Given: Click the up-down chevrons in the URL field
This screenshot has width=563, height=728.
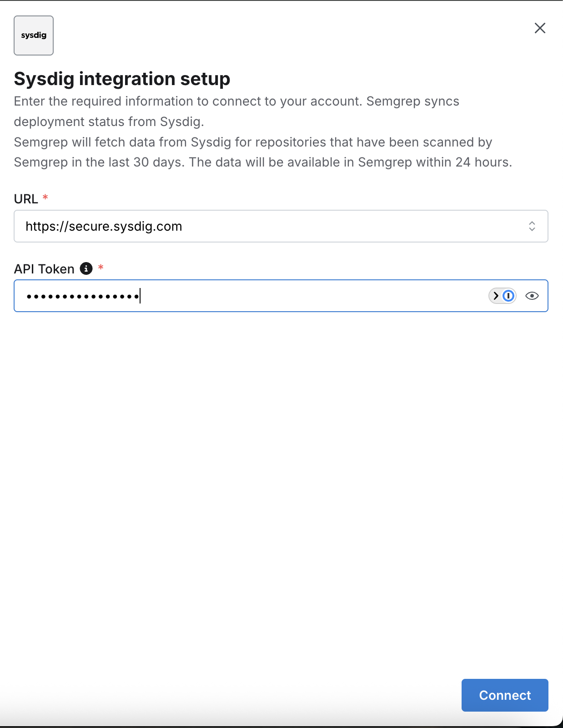Looking at the screenshot, I should point(532,226).
